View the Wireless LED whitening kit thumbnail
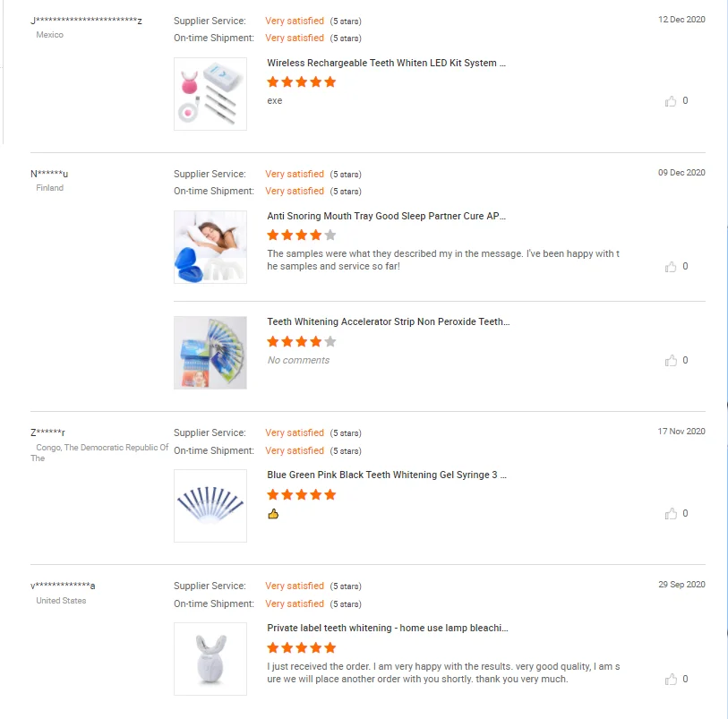Screen dimensions: 728x719 [x=210, y=94]
